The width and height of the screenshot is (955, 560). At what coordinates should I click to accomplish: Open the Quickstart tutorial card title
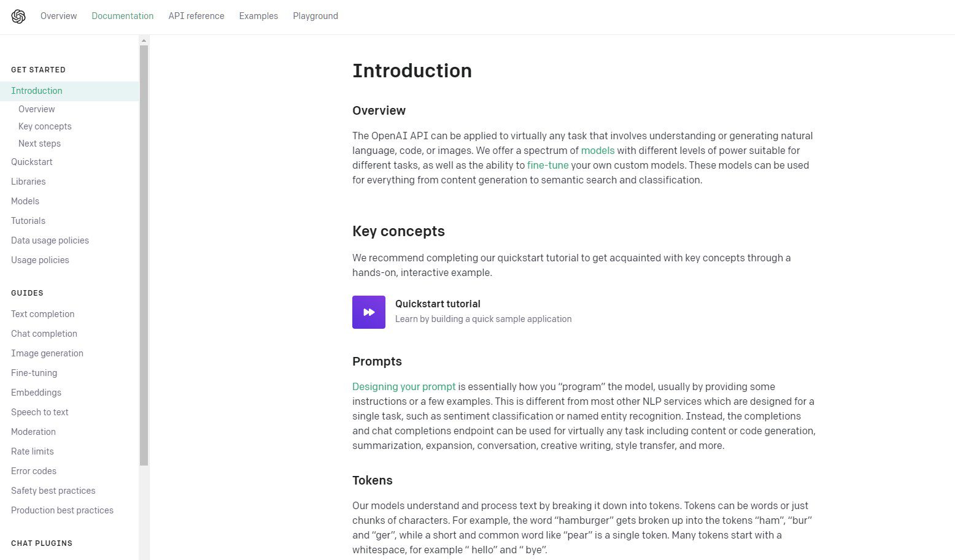point(438,304)
